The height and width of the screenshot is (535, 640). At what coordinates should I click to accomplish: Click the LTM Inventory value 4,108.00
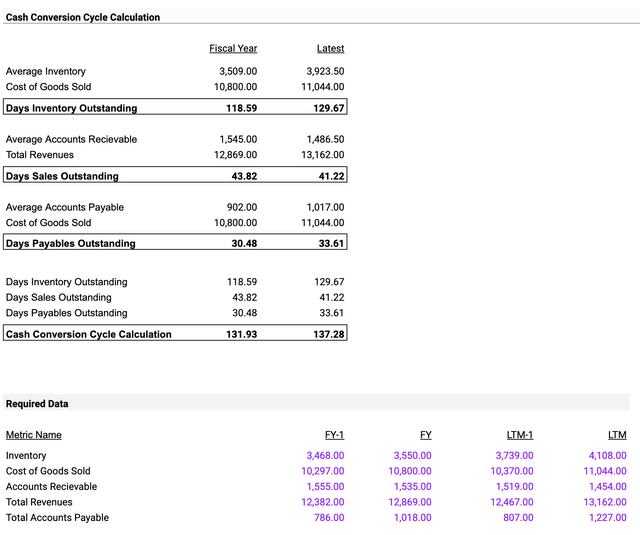(x=606, y=455)
